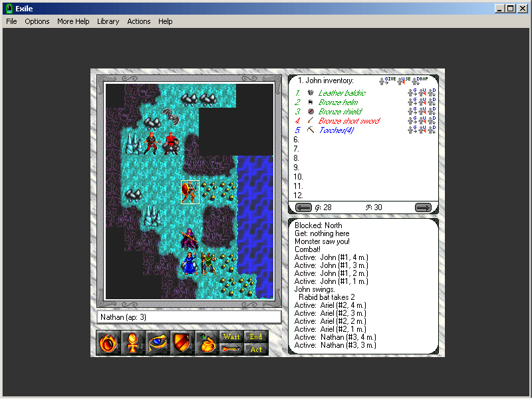Click the fire missile arrow button
Viewport: 532px width, 399px height.
231,349
